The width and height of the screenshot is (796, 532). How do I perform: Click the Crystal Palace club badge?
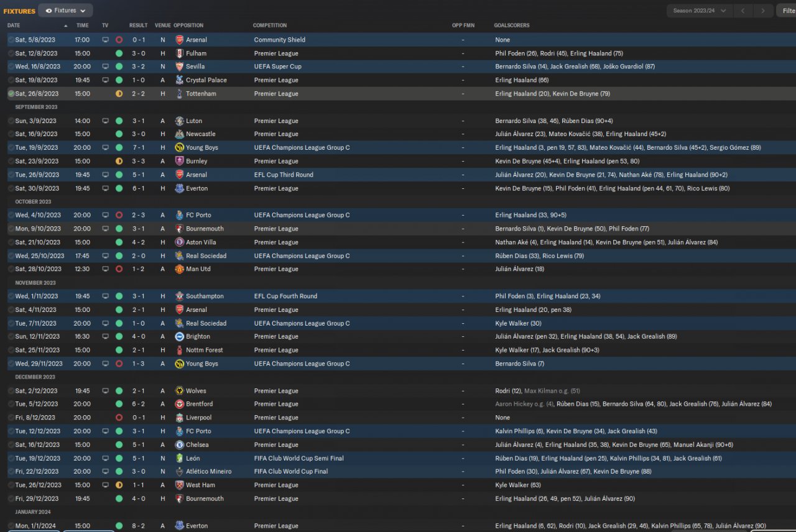tap(180, 80)
